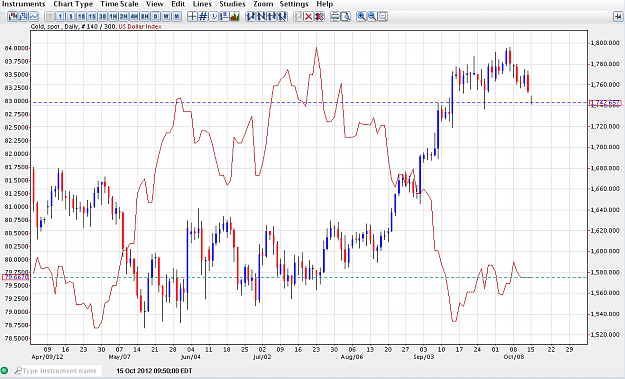Switch to the 1H timeframe
This screenshot has height=379, width=625.
(x=113, y=16)
